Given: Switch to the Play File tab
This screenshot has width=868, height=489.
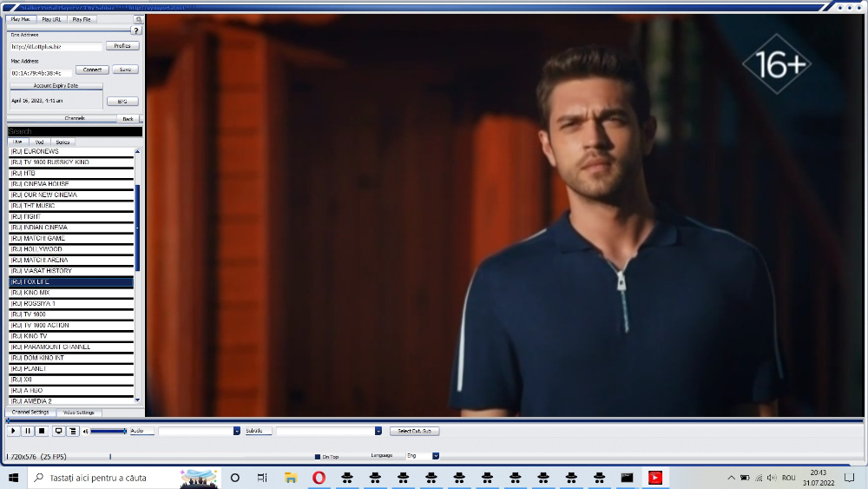Looking at the screenshot, I should [82, 19].
